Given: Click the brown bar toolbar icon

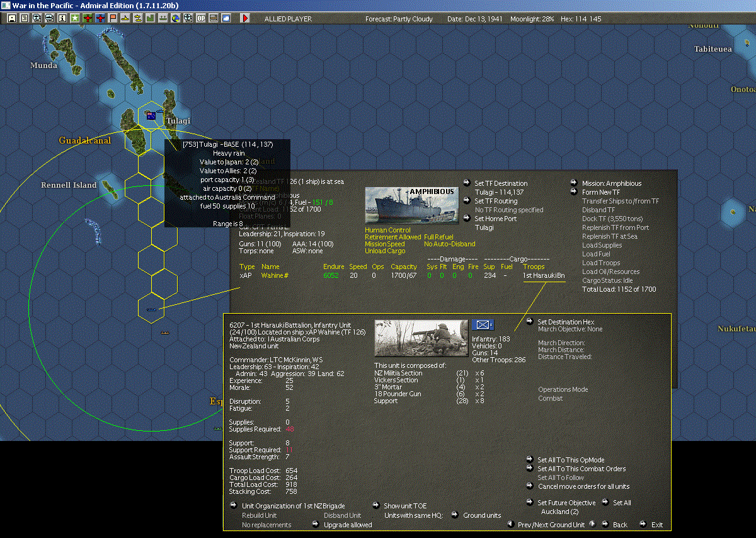Looking at the screenshot, I should (213, 18).
